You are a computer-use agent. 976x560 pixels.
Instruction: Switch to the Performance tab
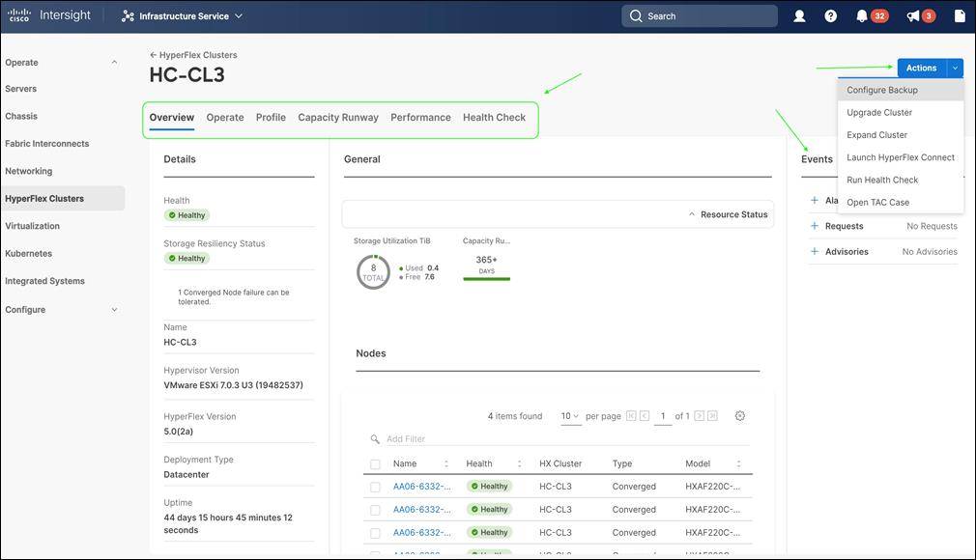click(420, 117)
